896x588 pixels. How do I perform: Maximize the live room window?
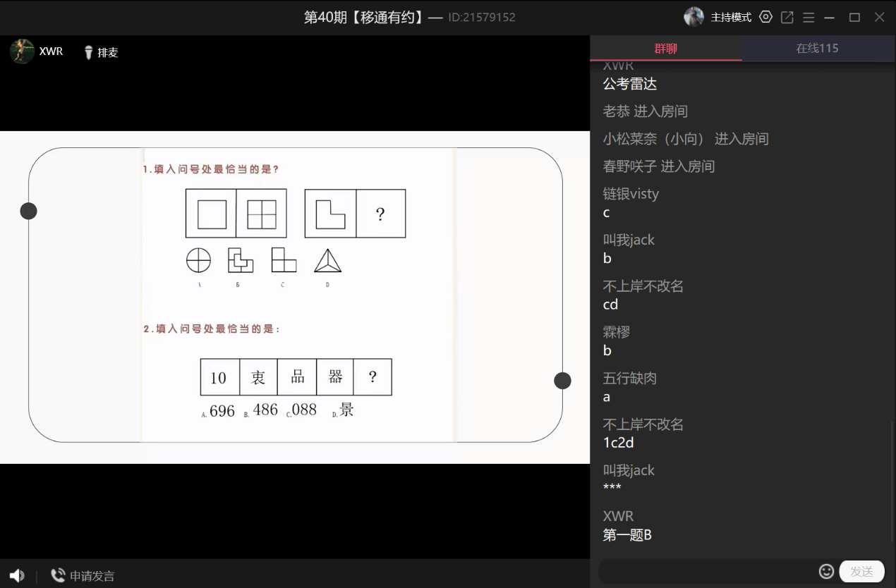[854, 17]
